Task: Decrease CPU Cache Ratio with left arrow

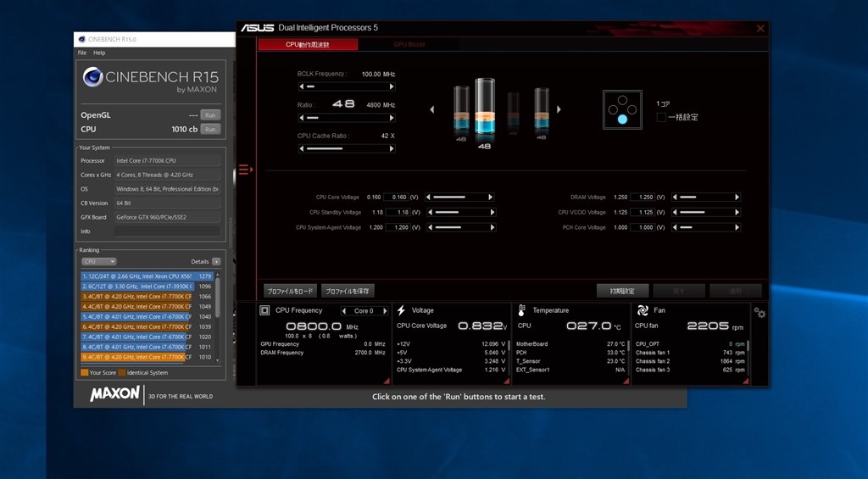Action: [301, 148]
